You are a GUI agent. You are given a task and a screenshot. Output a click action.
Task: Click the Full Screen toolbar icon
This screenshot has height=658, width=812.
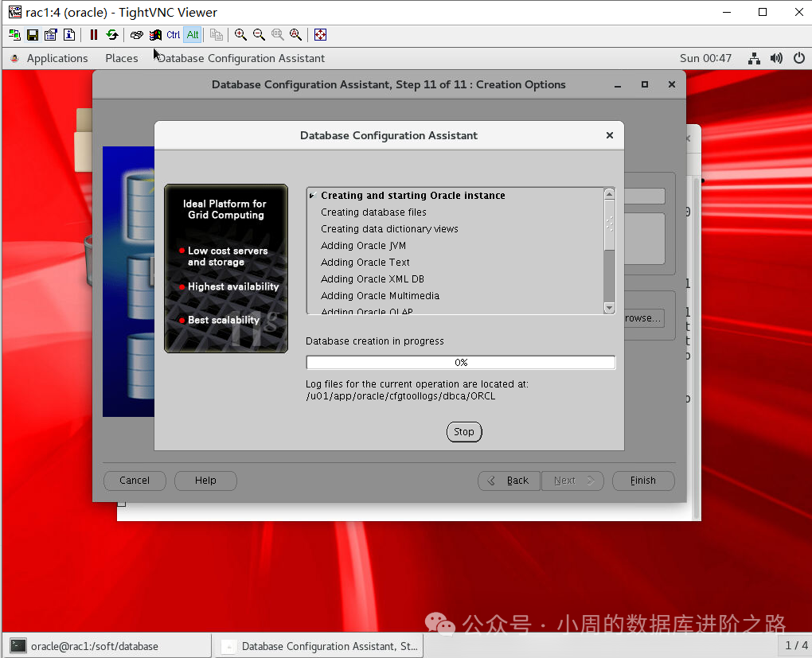(321, 35)
